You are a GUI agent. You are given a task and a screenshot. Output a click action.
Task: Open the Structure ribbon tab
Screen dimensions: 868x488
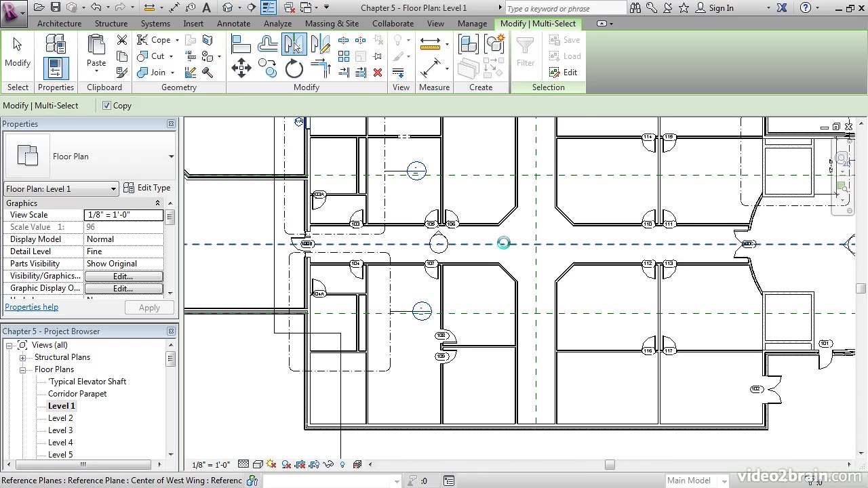click(x=111, y=23)
